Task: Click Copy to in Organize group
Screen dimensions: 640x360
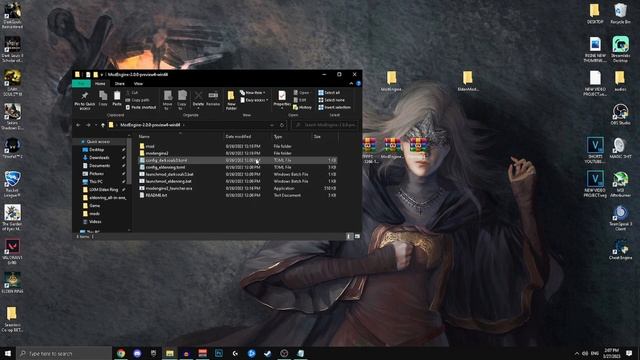Action: pos(182,100)
